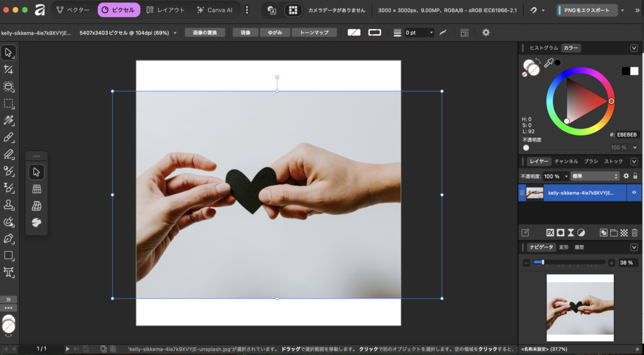Click the eyedropper color picker icon
Image resolution: width=644 pixels, height=355 pixels.
click(548, 63)
